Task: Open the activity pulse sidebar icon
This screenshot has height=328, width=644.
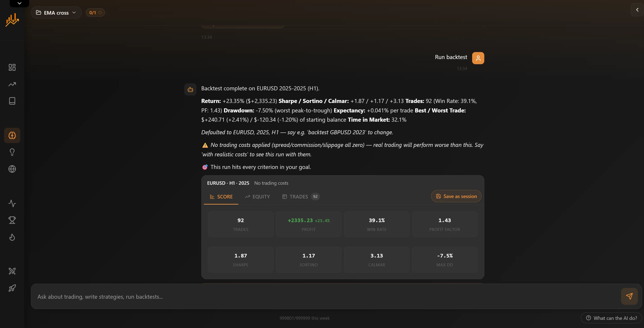Action: (12, 203)
